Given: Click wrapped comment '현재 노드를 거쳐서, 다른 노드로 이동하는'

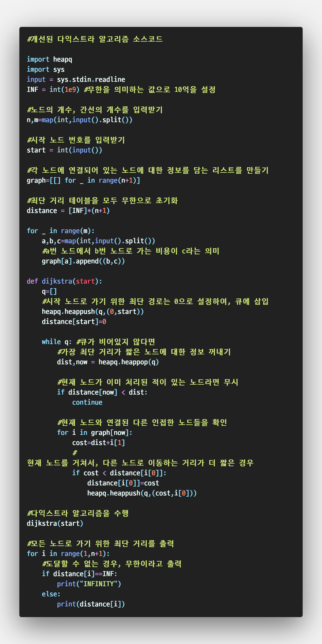Looking at the screenshot, I should tap(140, 463).
